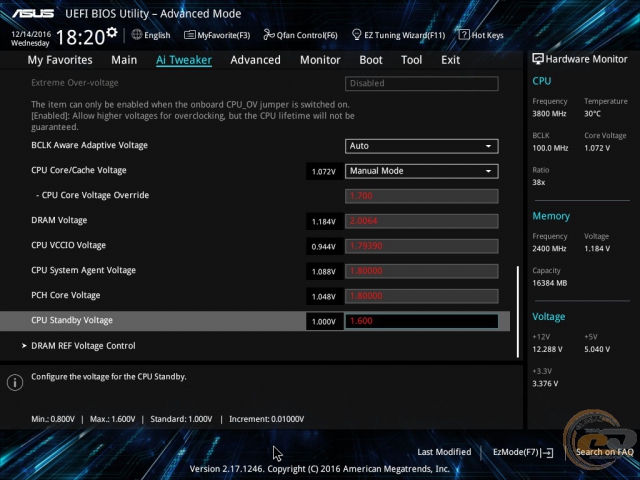Select the CPU System Agent Voltage label

coord(84,270)
